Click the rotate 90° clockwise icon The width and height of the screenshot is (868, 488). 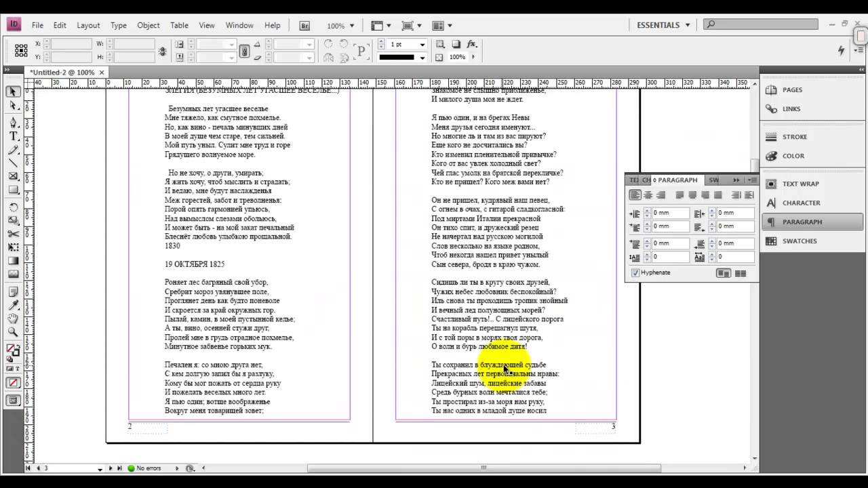(x=328, y=44)
